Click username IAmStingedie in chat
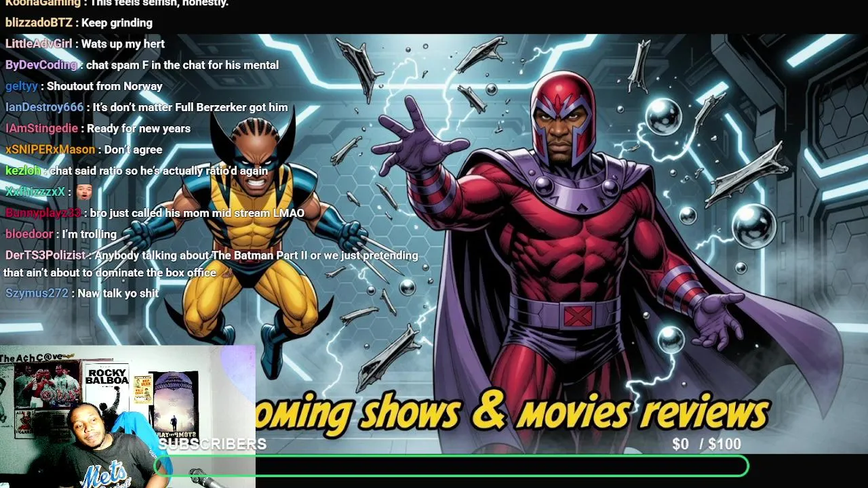Viewport: 868px width, 488px height. coord(41,128)
